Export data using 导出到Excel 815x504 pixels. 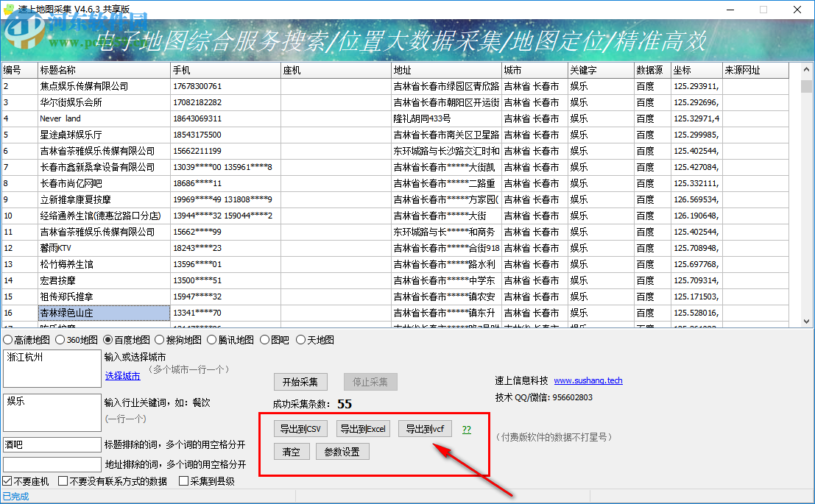tap(363, 428)
